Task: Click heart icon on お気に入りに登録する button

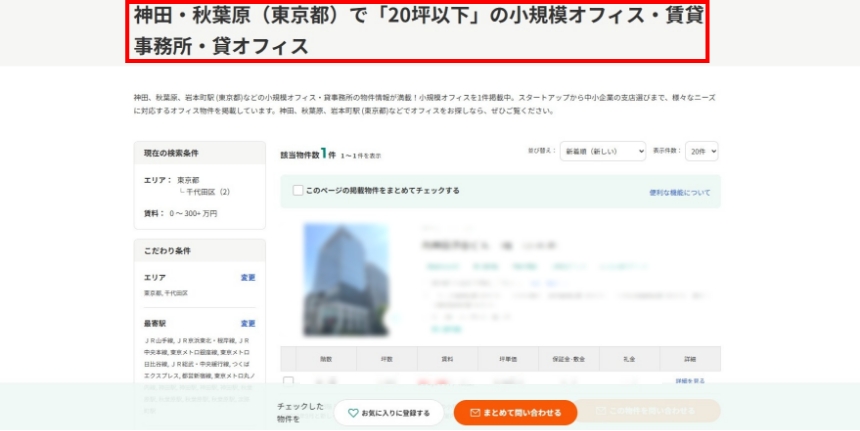Action: point(353,412)
